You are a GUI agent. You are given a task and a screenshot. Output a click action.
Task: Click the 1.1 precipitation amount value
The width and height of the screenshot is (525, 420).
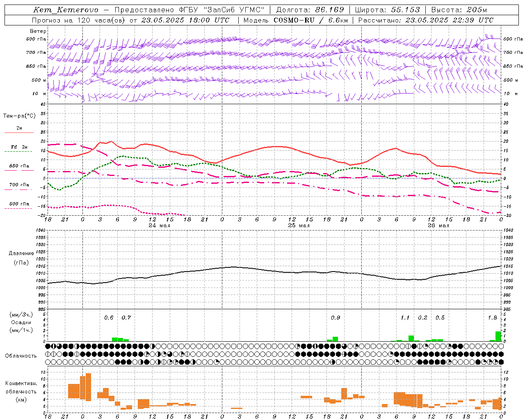coord(405,317)
